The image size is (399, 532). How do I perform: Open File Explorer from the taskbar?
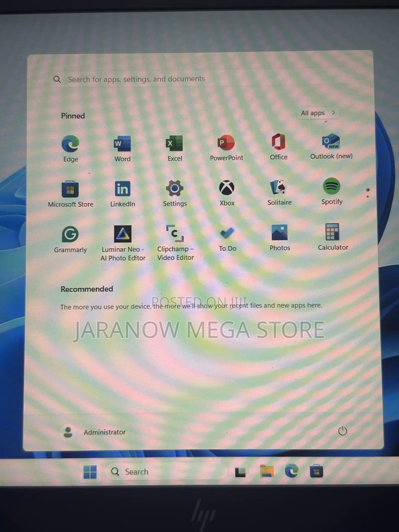pyautogui.click(x=266, y=471)
